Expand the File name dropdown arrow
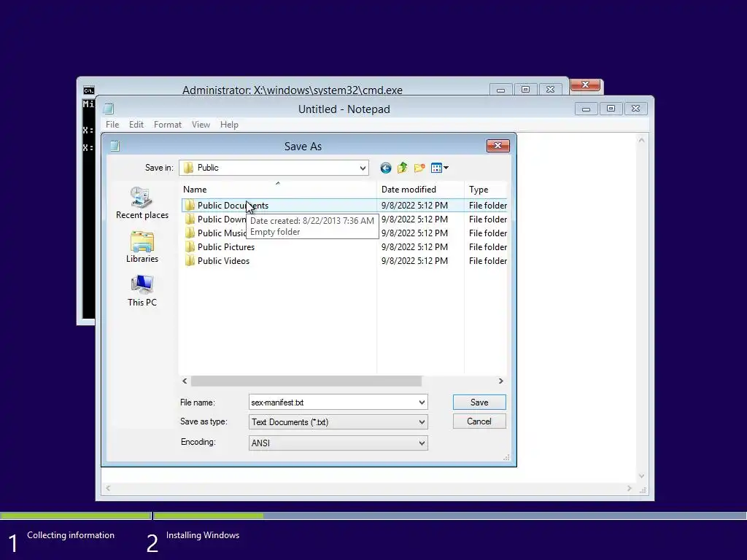Image resolution: width=747 pixels, height=560 pixels. pyautogui.click(x=422, y=402)
